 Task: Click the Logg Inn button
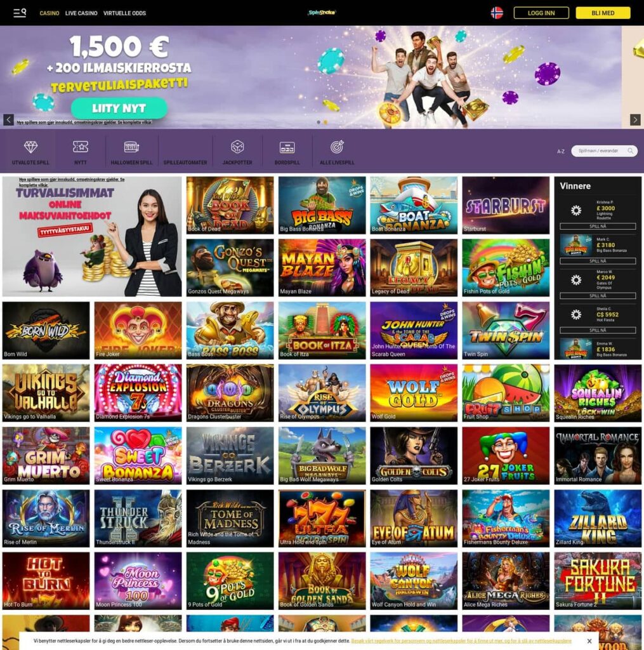(541, 13)
